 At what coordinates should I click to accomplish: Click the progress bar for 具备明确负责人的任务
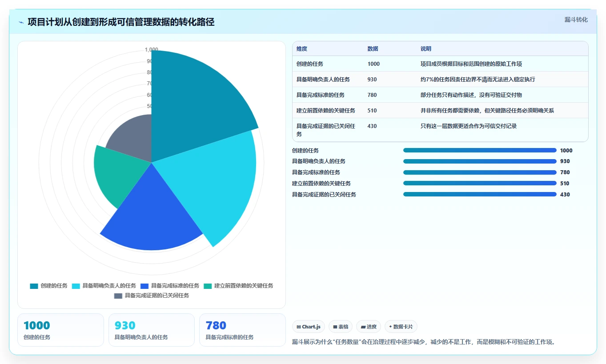pyautogui.click(x=480, y=161)
